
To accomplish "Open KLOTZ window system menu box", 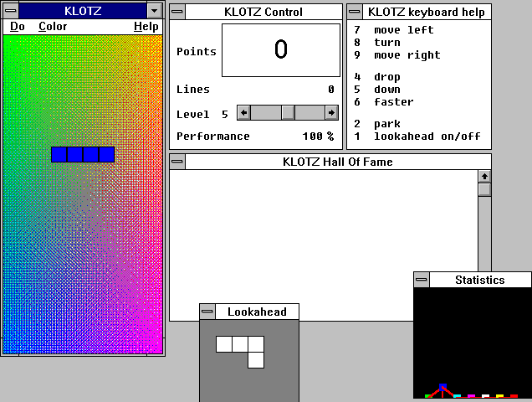I will click(x=11, y=11).
